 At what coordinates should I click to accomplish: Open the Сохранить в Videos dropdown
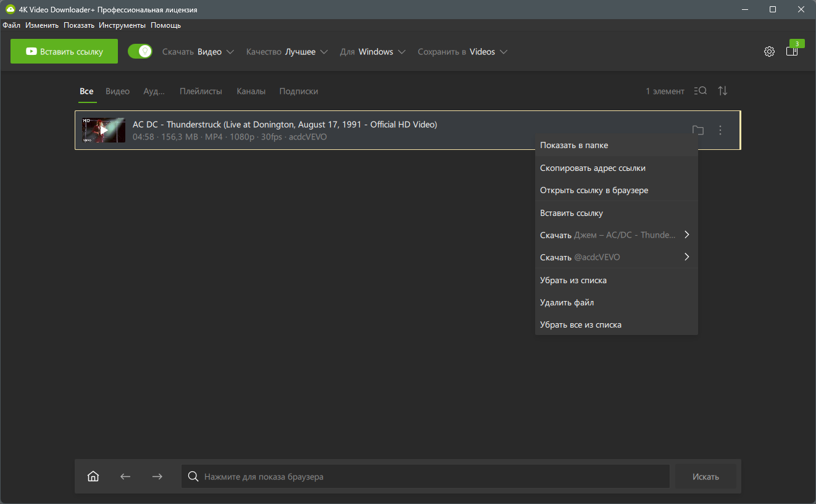coord(463,52)
